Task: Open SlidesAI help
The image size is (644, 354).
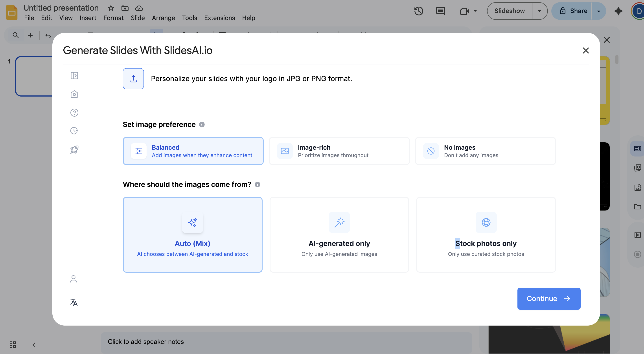Action: pyautogui.click(x=74, y=112)
